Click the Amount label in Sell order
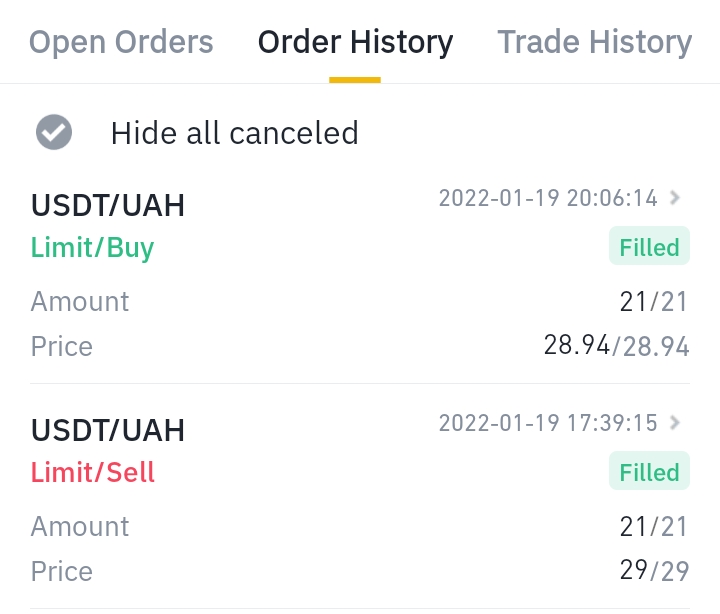The image size is (720, 614). pos(80,526)
